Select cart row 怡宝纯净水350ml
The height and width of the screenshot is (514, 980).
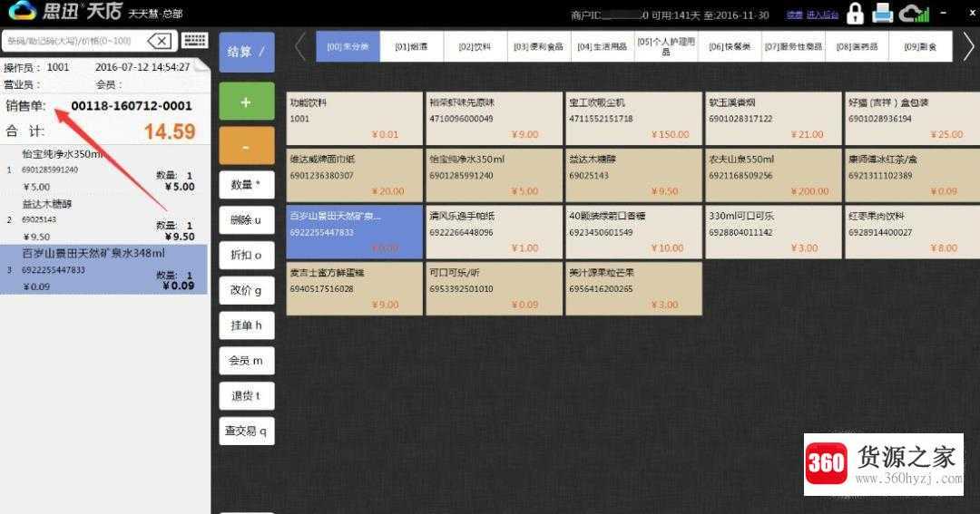click(103, 170)
